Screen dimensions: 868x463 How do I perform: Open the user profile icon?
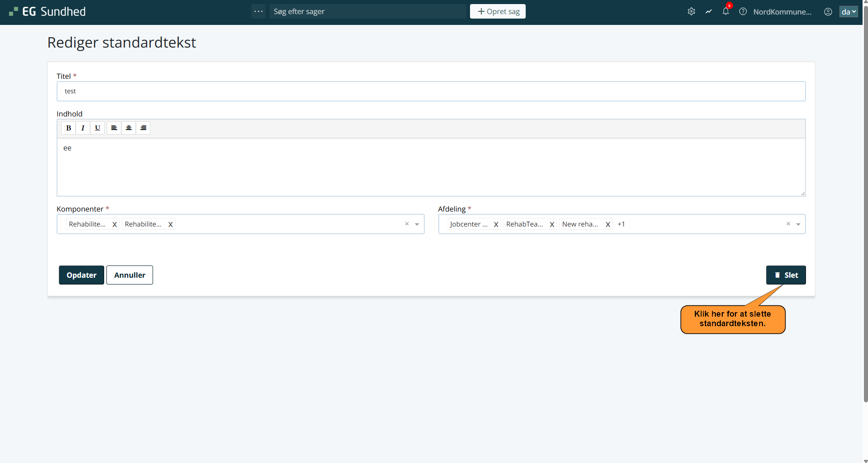828,12
